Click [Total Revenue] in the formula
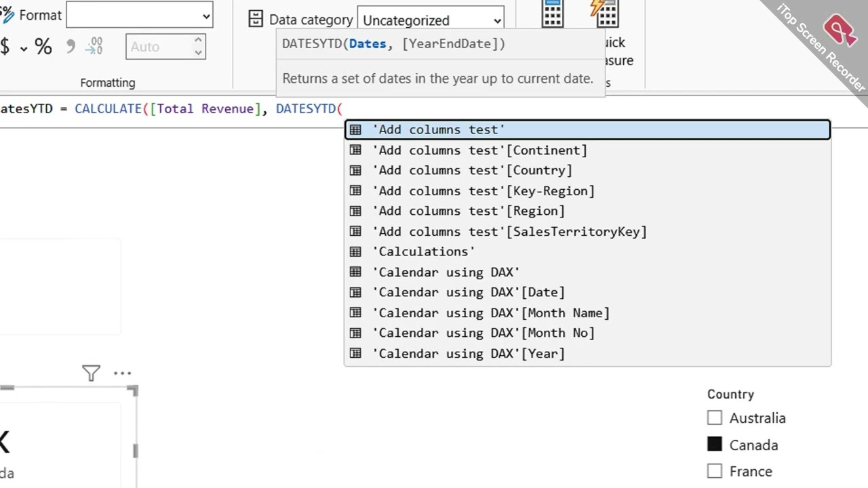This screenshot has height=488, width=868. coord(205,108)
